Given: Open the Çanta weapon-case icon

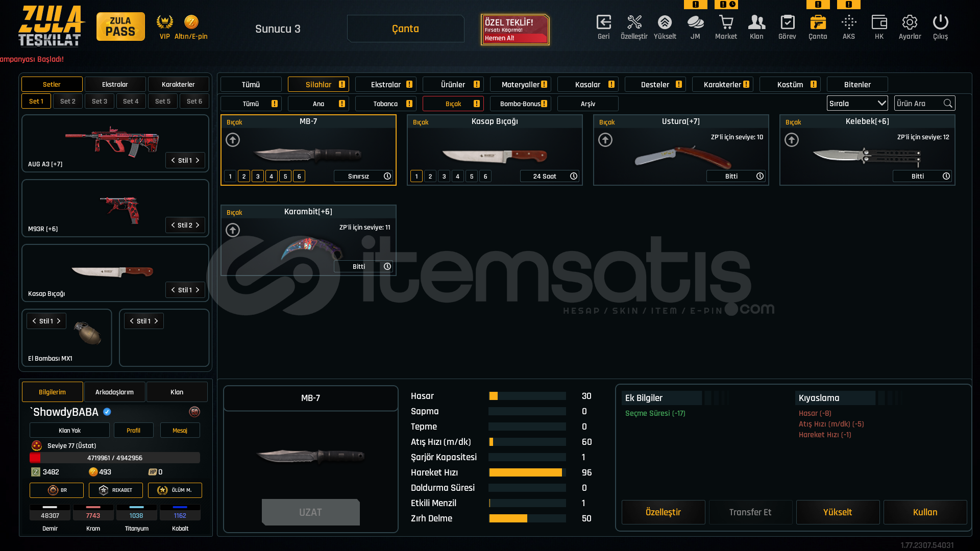Looking at the screenshot, I should coord(818,22).
